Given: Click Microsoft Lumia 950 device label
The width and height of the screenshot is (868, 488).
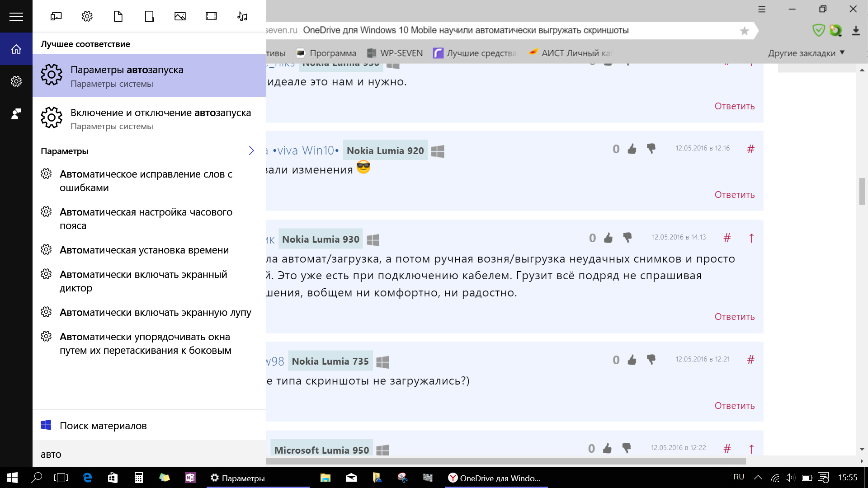Looking at the screenshot, I should (x=321, y=449).
